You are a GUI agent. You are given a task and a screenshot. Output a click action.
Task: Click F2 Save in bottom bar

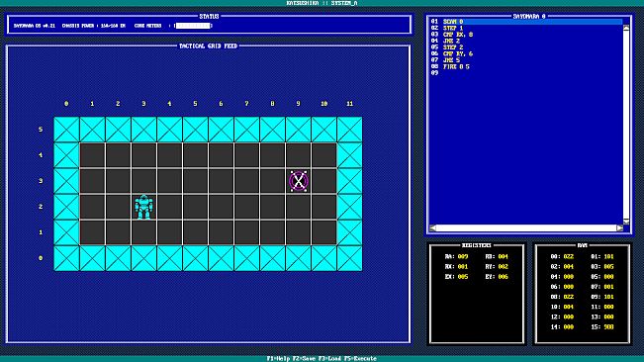point(305,358)
